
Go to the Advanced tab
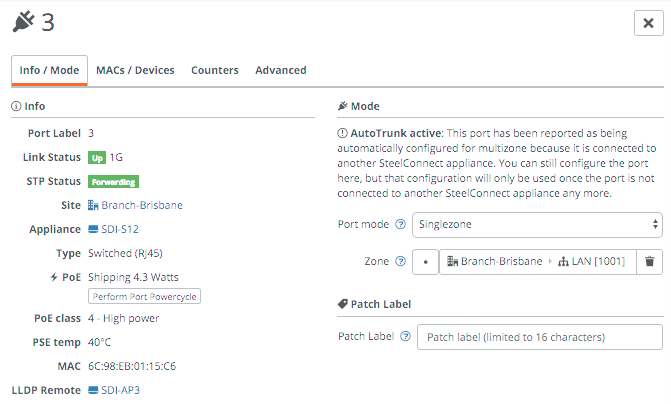pos(280,70)
